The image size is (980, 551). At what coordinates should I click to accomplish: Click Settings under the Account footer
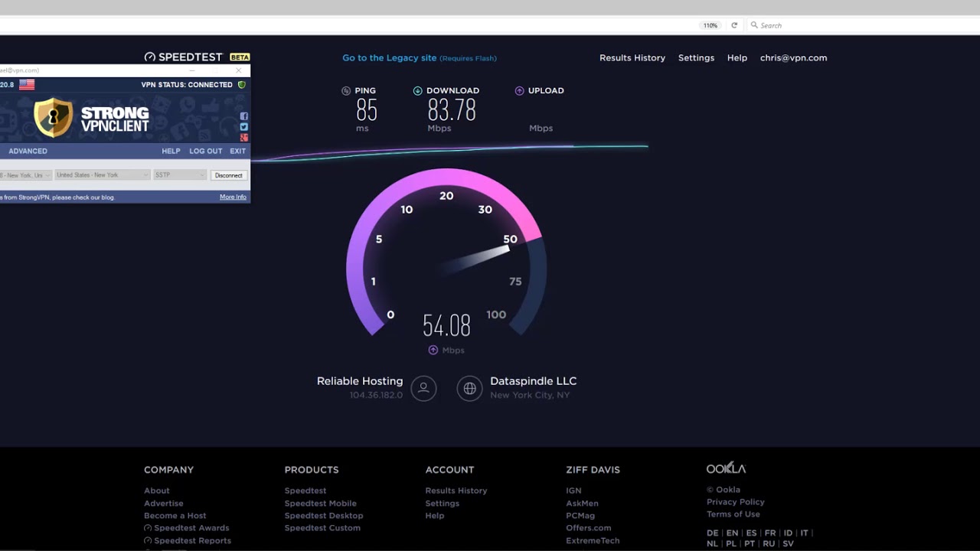[443, 503]
